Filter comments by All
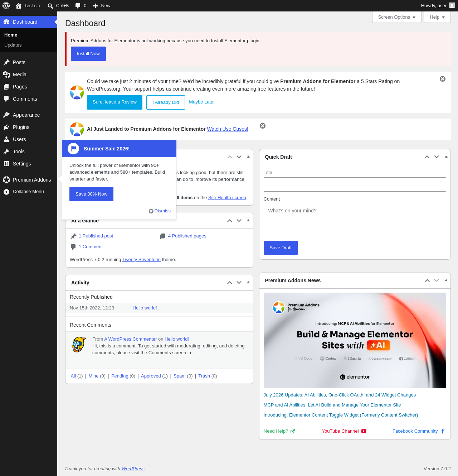458x476 pixels. pos(73,376)
